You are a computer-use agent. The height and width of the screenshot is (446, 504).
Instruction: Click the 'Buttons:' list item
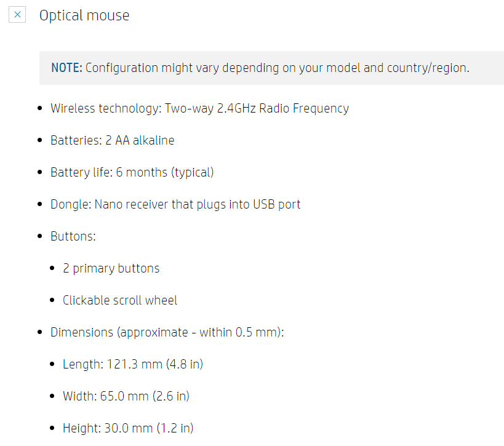point(73,237)
